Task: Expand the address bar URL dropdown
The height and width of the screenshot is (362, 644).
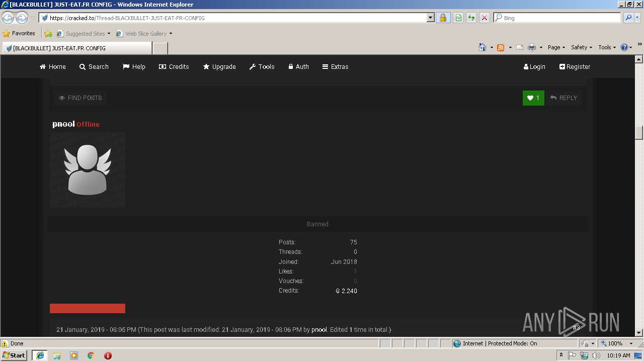Action: pyautogui.click(x=430, y=18)
